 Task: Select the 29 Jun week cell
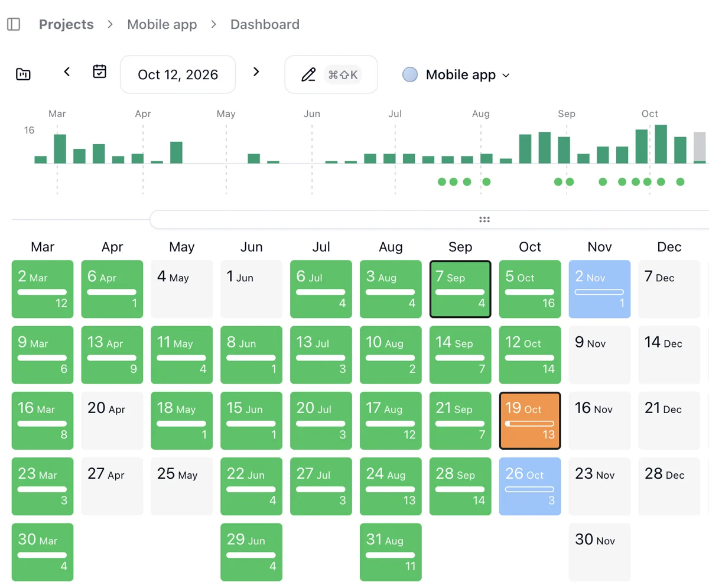tap(251, 551)
